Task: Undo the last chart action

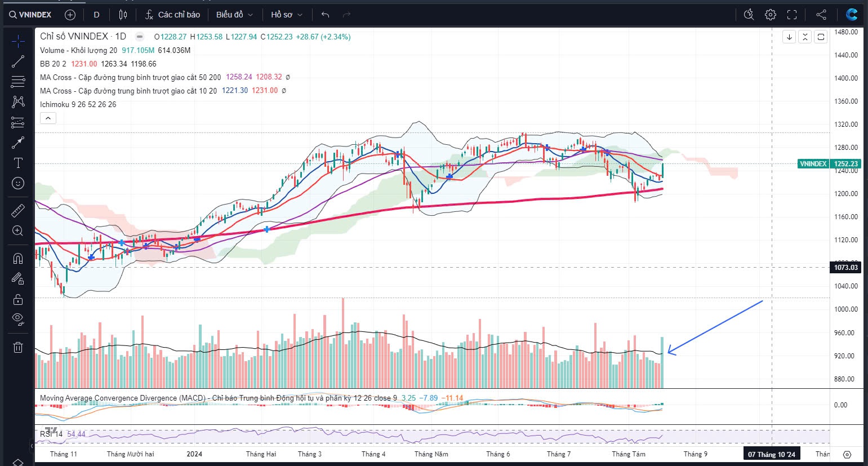Action: (x=325, y=15)
